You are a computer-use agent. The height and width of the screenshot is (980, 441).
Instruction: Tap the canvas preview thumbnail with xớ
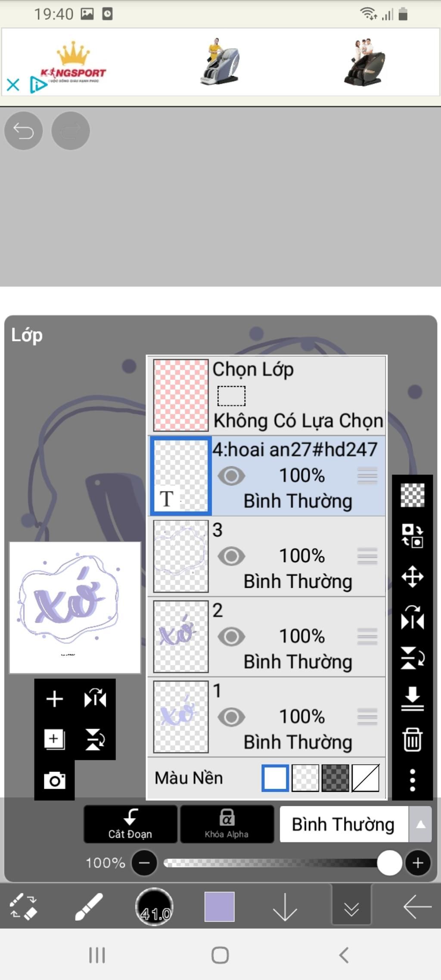(x=75, y=608)
